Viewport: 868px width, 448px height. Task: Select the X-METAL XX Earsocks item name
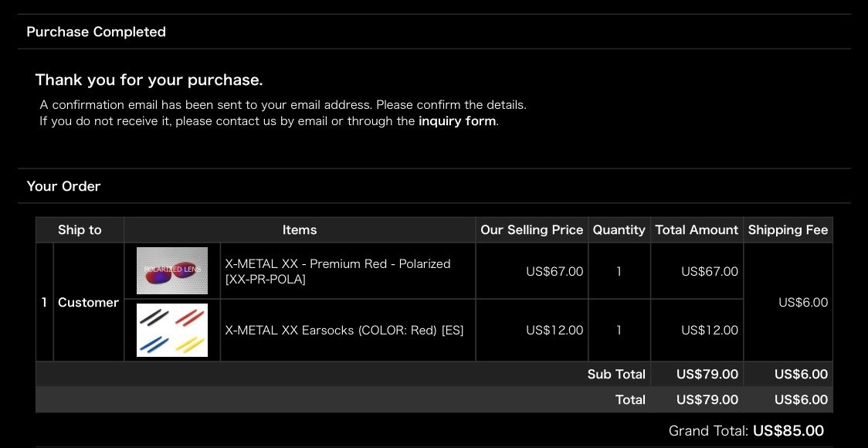pyautogui.click(x=344, y=330)
